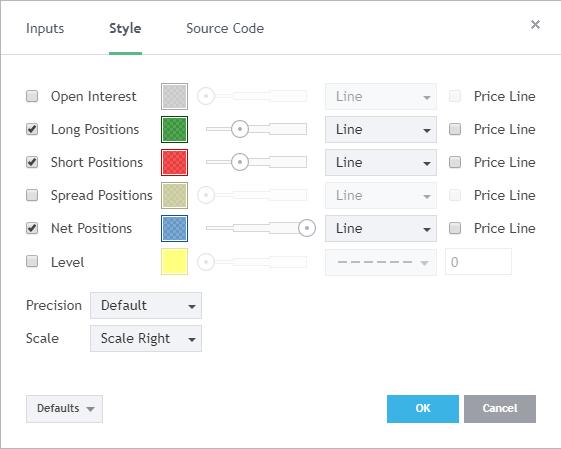Expand the Precision Default dropdown

[146, 306]
